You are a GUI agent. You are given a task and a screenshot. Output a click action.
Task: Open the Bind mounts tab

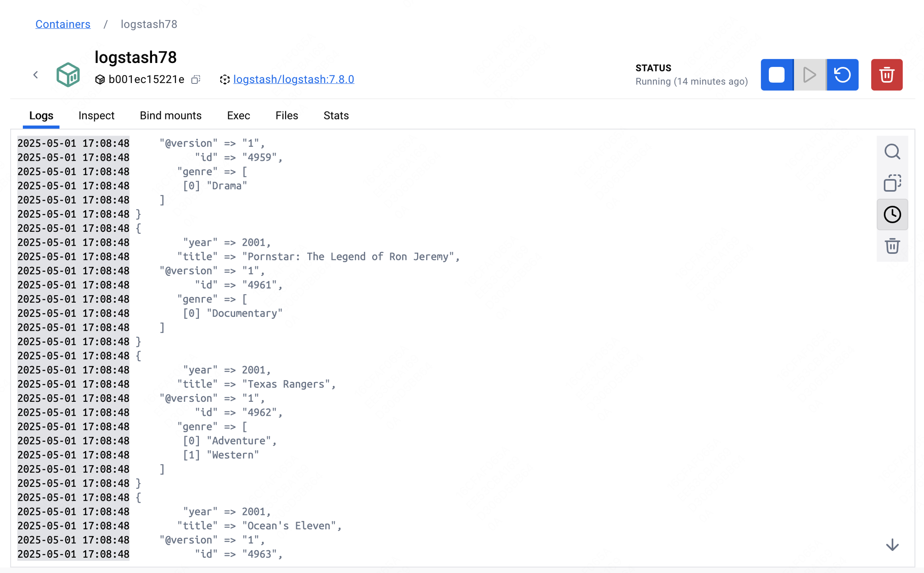point(170,115)
